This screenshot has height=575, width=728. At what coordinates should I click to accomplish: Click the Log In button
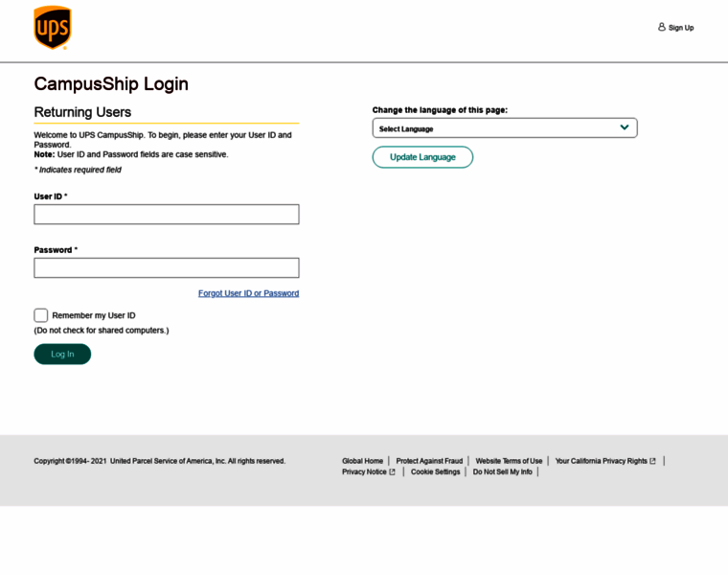(62, 354)
